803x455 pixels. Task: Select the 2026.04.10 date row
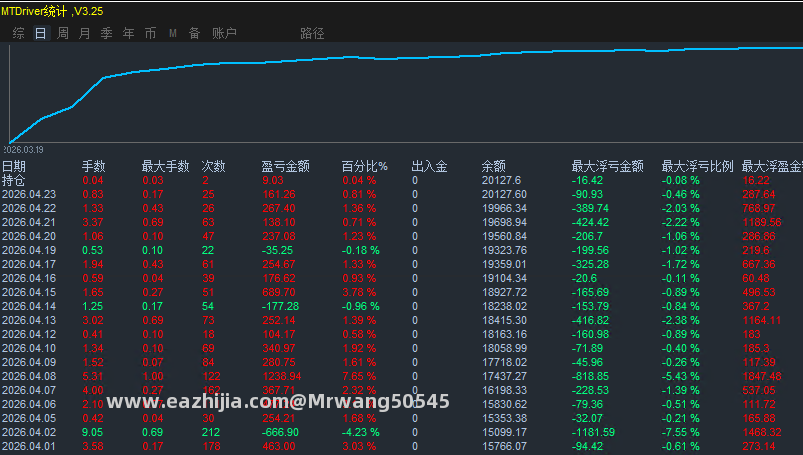29,348
